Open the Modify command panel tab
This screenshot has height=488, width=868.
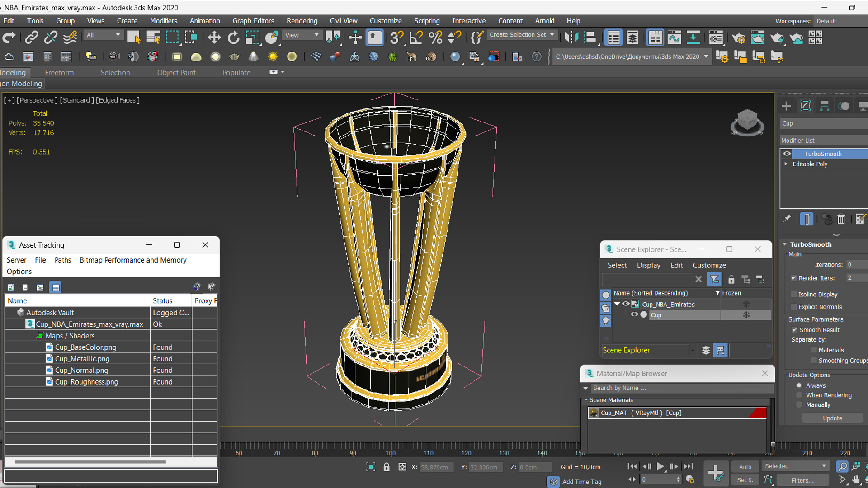pyautogui.click(x=806, y=106)
